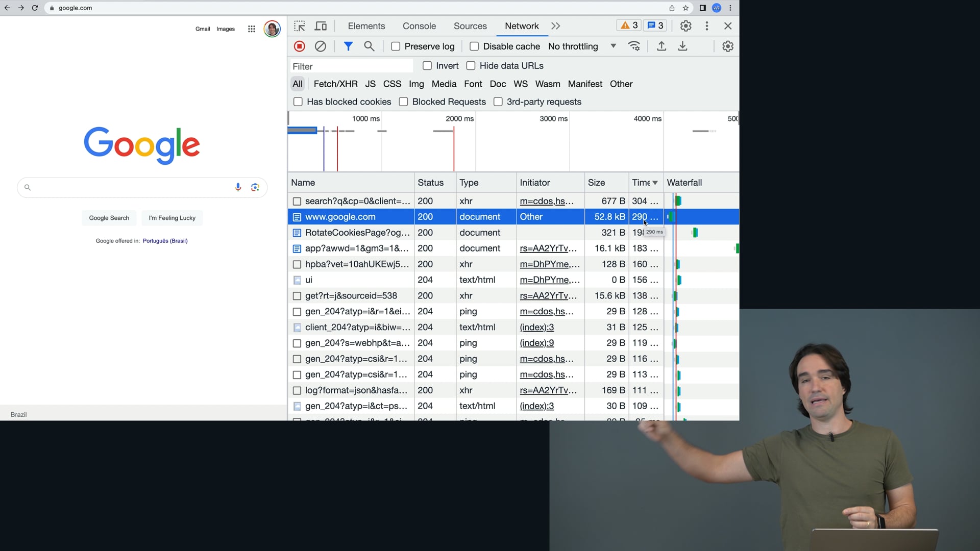Open Network panel settings gear
The height and width of the screenshot is (551, 980).
[728, 46]
